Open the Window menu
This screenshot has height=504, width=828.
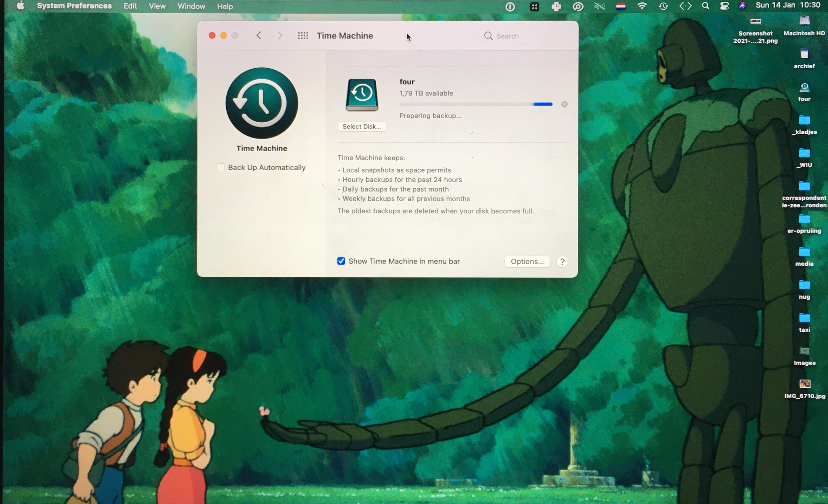click(x=191, y=6)
